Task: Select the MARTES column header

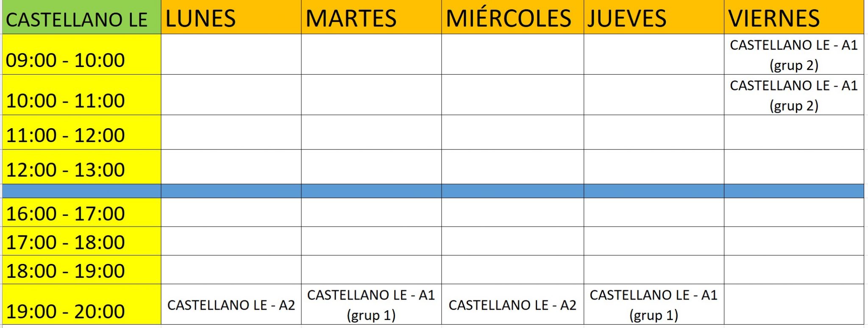Action: tap(371, 18)
